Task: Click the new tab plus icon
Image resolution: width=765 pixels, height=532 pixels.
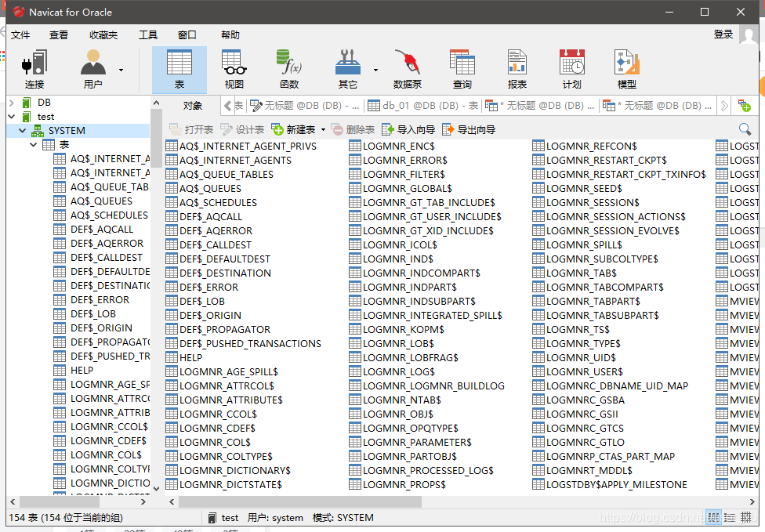Action: coord(745,105)
